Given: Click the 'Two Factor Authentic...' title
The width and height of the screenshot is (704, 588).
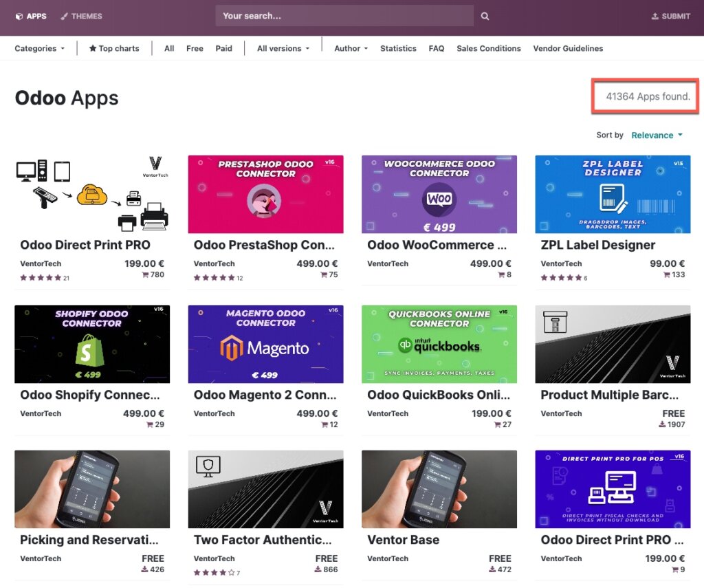Looking at the screenshot, I should pos(263,540).
